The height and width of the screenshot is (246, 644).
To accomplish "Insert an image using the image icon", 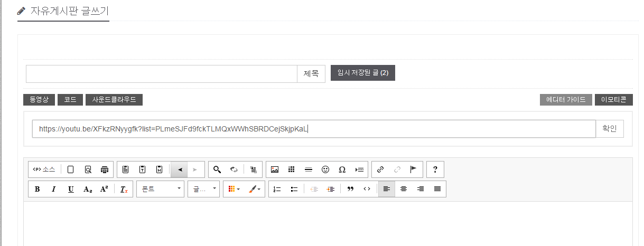I will (x=275, y=169).
